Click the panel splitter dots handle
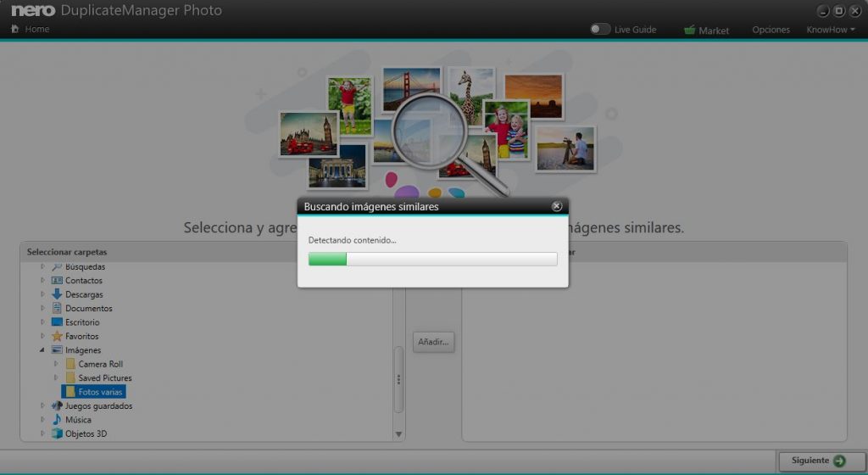868x475 pixels. (x=398, y=379)
